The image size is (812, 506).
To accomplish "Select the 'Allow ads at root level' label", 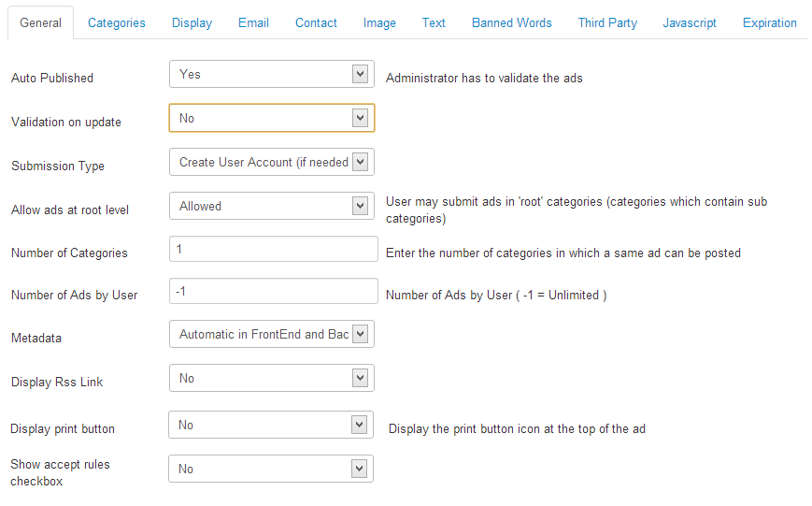I will [x=70, y=210].
